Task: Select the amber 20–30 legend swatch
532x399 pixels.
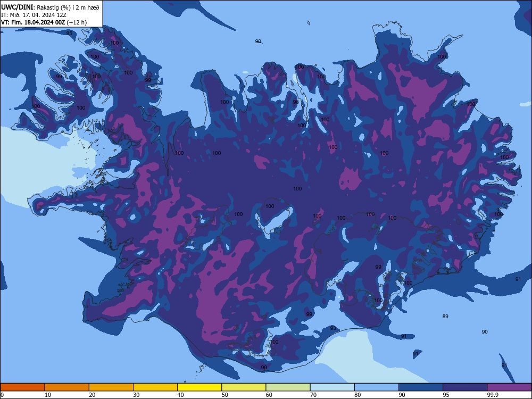Action: [111, 387]
